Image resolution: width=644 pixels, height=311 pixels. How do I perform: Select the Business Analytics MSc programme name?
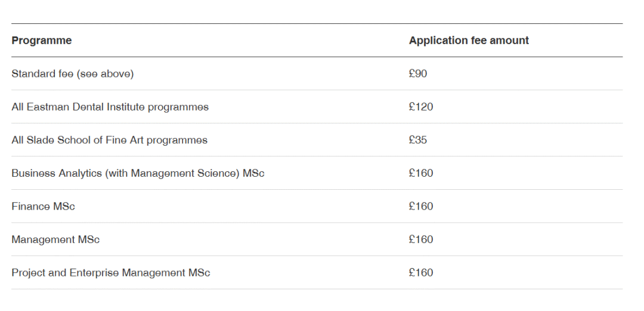pyautogui.click(x=138, y=173)
